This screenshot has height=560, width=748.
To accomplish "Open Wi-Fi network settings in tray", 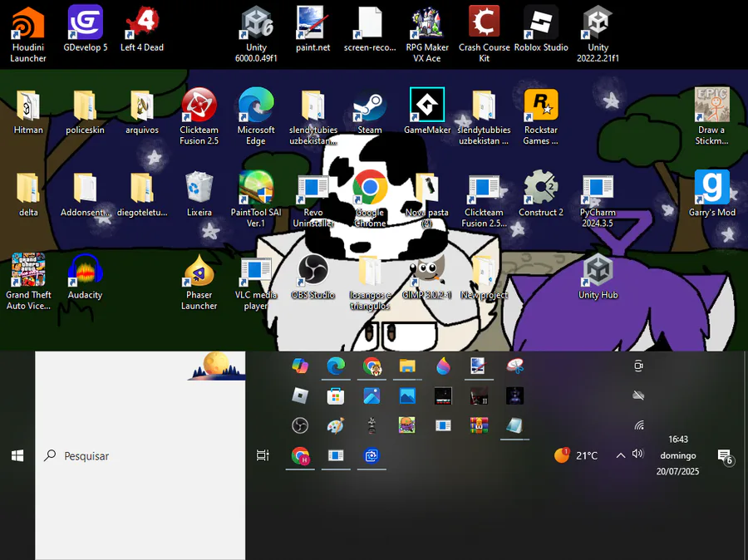I will (639, 425).
